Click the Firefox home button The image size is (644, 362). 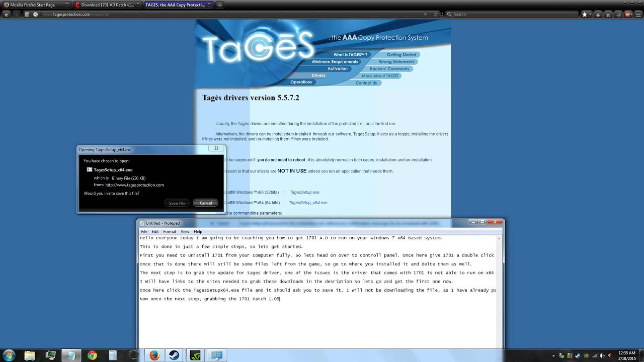pos(609,14)
